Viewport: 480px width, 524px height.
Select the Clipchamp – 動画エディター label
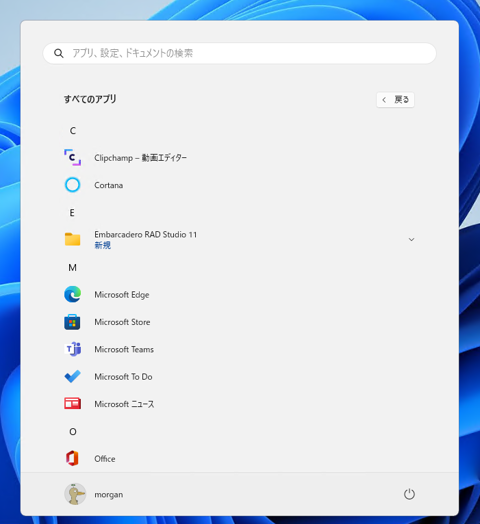(140, 158)
